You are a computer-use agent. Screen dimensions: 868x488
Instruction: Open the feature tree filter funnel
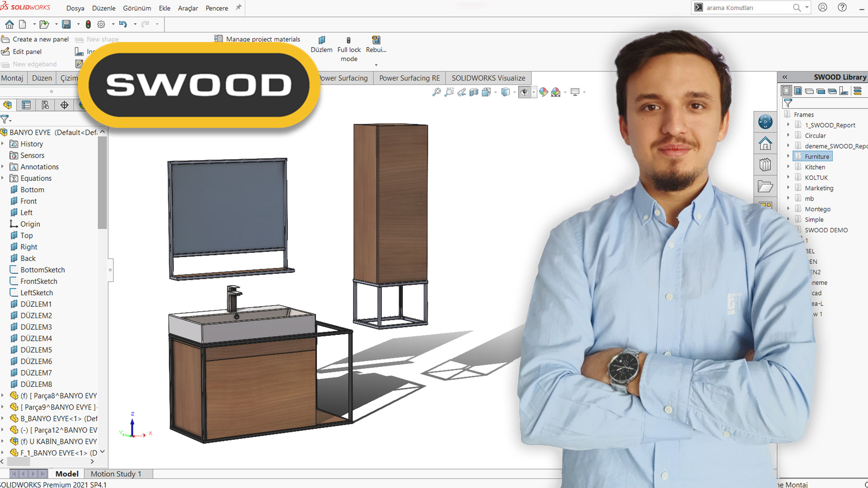point(5,119)
